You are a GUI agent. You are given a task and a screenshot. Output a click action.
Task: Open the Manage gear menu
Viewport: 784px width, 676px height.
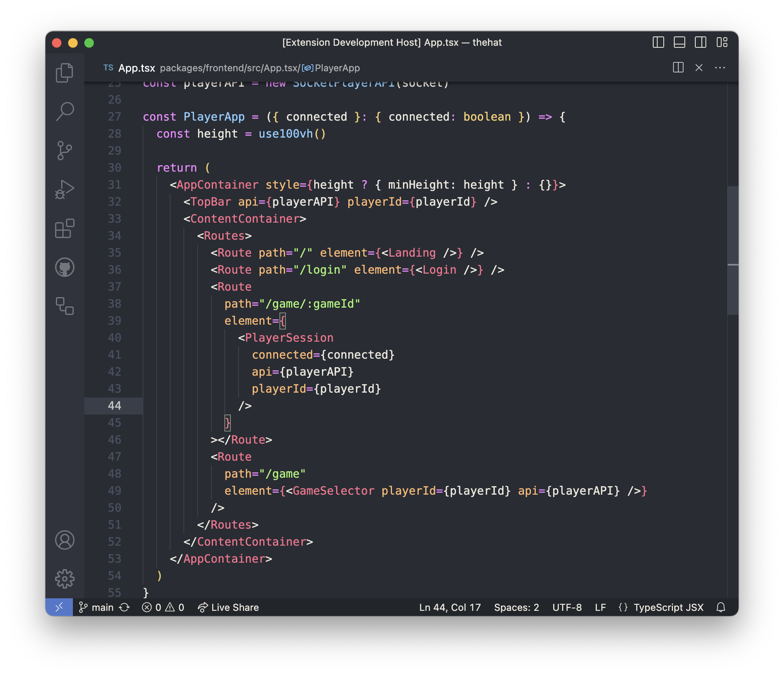(64, 579)
